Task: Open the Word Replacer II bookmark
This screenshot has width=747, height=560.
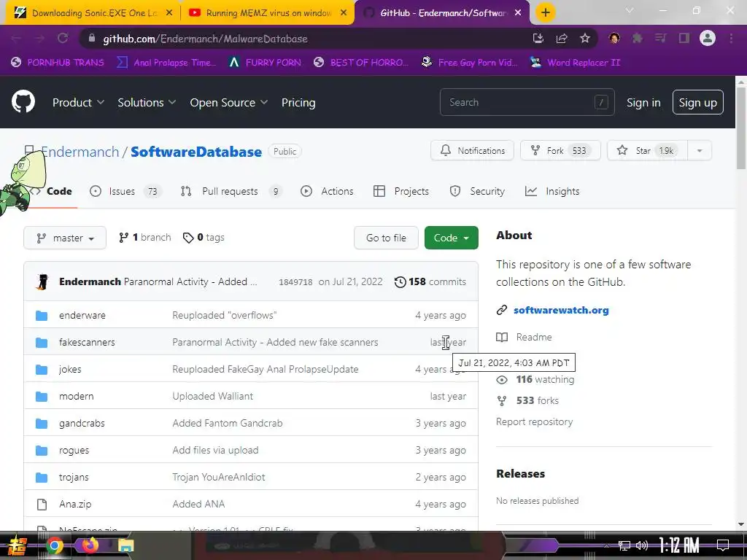Action: click(x=575, y=63)
